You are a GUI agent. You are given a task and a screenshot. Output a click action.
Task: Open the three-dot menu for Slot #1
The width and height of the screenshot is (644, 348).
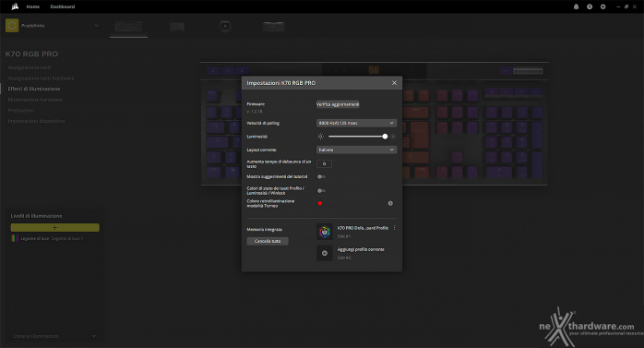click(x=394, y=228)
